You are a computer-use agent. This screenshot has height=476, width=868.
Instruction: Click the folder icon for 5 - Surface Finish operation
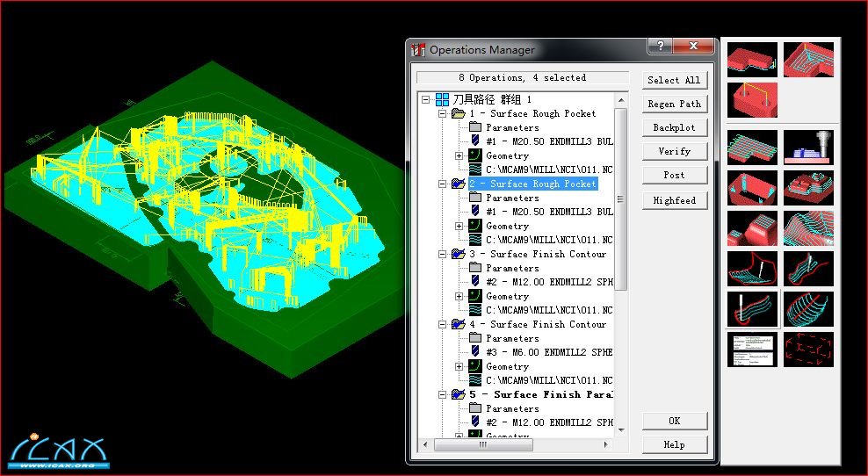[x=458, y=395]
